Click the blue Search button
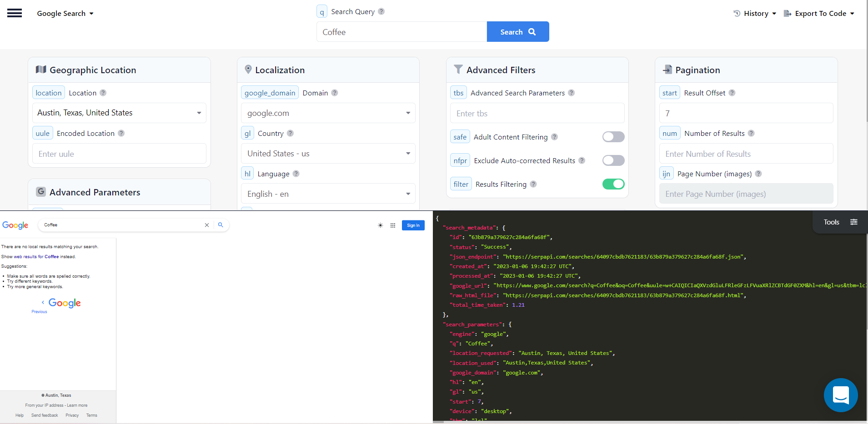This screenshot has width=868, height=424. 518,31
